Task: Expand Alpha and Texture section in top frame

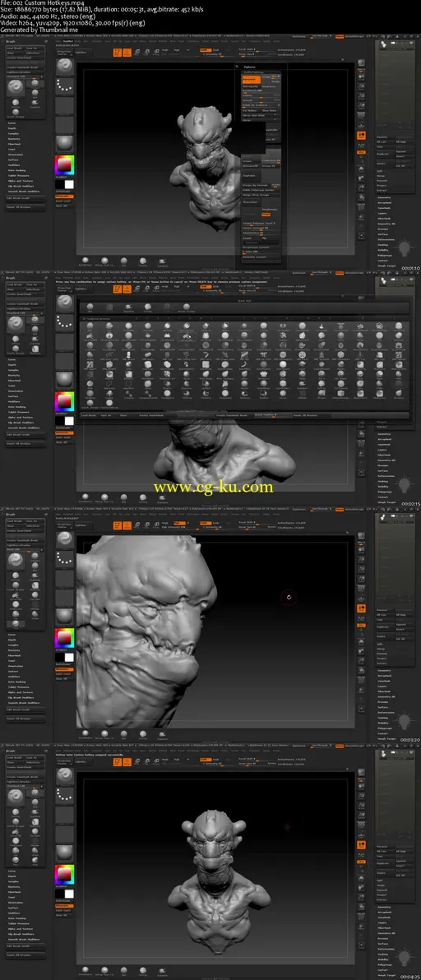Action: tap(20, 181)
